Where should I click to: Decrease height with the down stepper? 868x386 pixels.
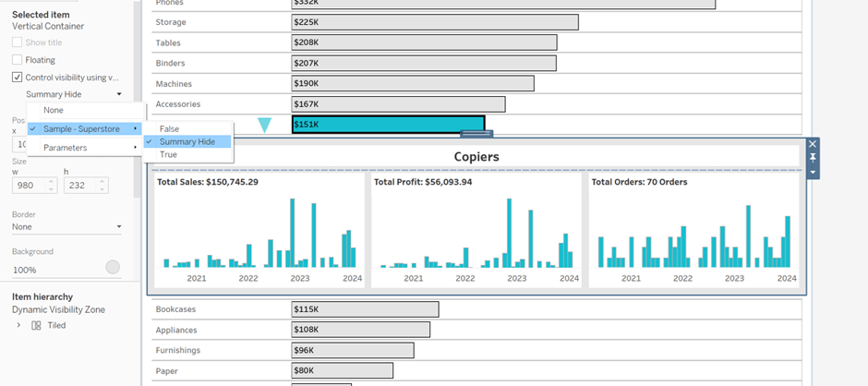pos(102,189)
